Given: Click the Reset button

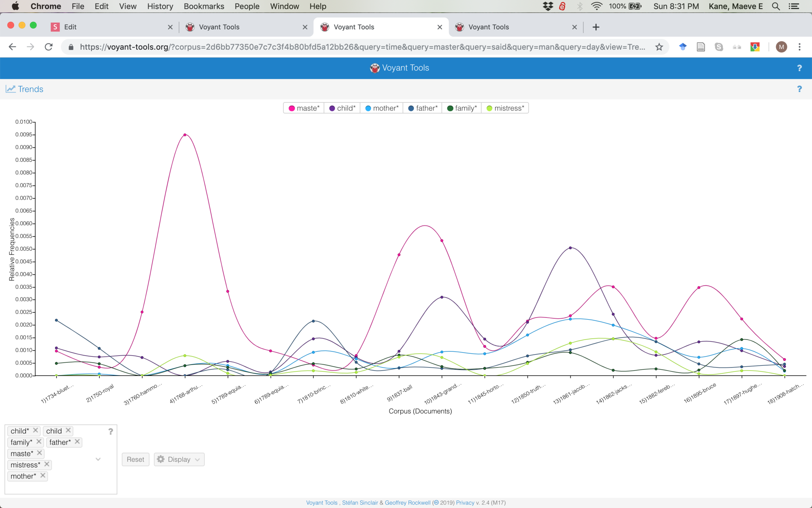Looking at the screenshot, I should click(135, 459).
